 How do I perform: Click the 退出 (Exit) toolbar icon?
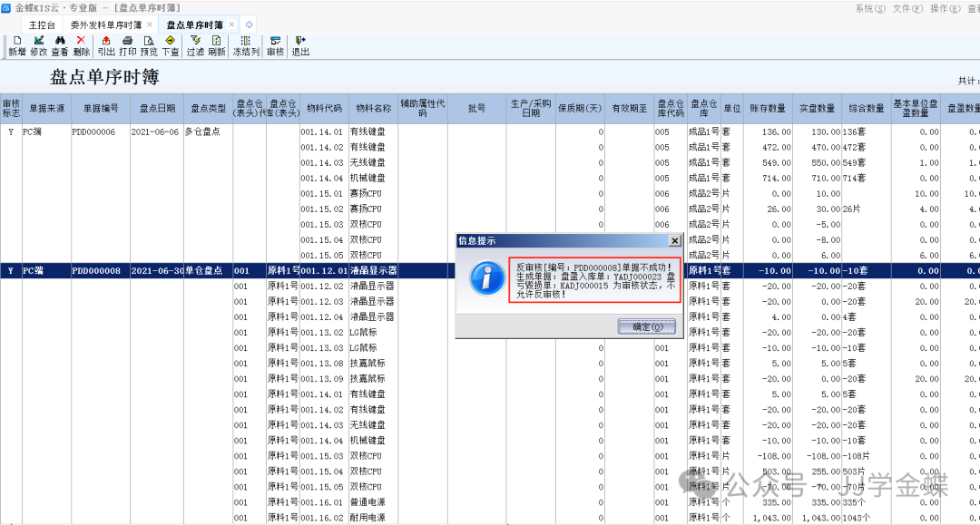coord(300,45)
